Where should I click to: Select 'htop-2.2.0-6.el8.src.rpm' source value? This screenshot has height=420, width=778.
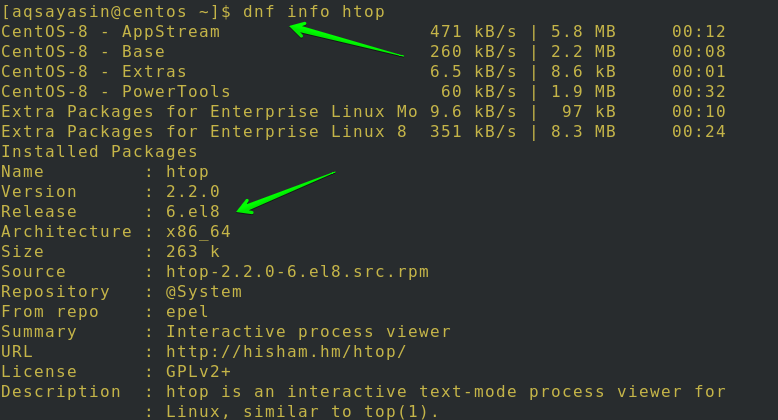coord(297,272)
